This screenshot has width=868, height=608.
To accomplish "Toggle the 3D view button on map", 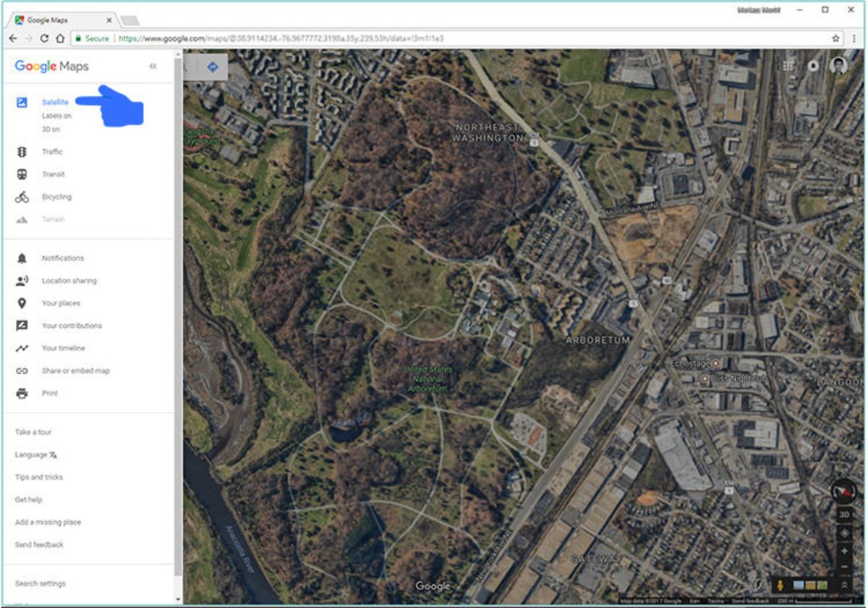I will (843, 515).
